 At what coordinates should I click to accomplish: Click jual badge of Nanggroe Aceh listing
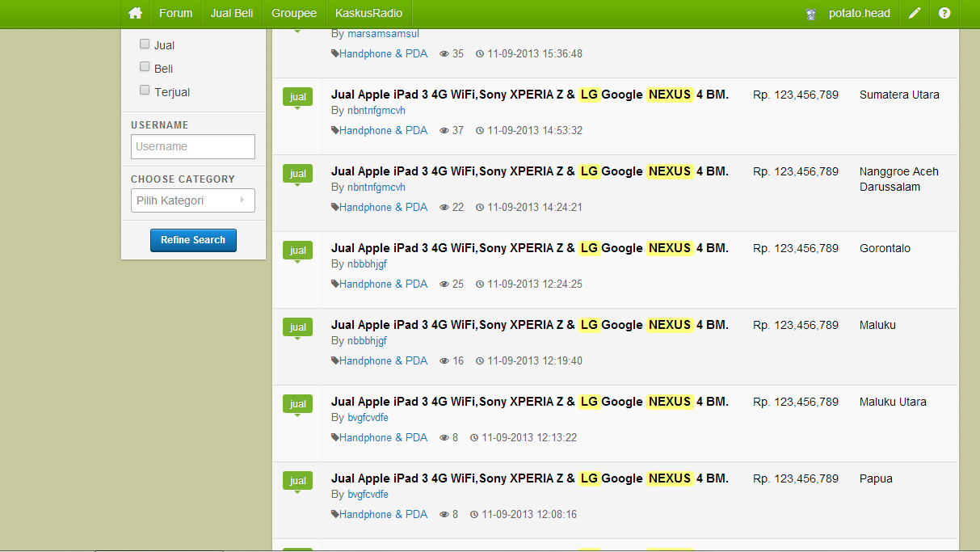(x=297, y=174)
